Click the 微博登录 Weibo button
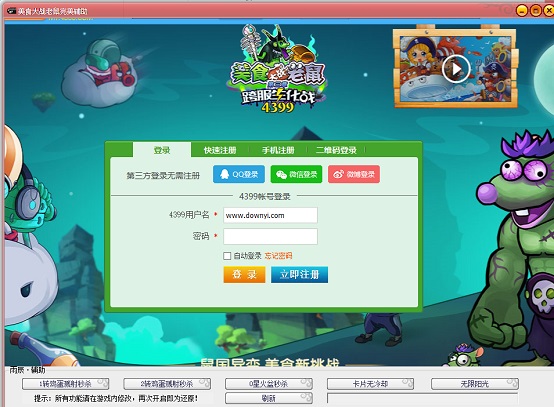This screenshot has height=407, width=554. click(354, 174)
